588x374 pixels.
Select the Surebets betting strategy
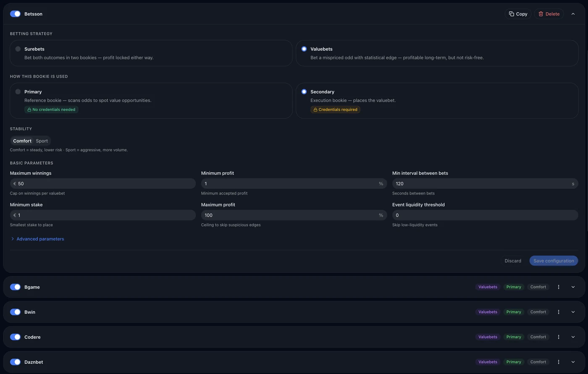pos(151,53)
